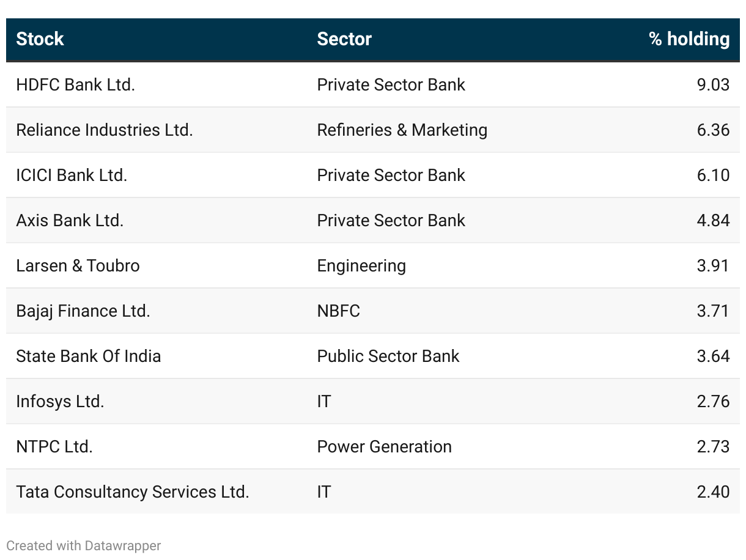Click the Sector column header
This screenshot has height=560, width=746.
click(x=344, y=39)
